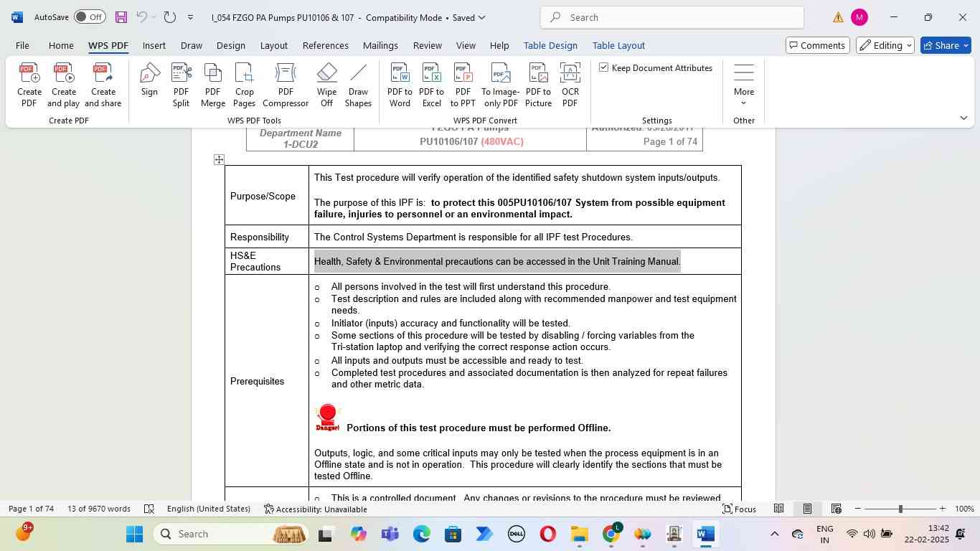The image size is (980, 551).
Task: Open File Explorer from taskbar
Action: (x=579, y=534)
